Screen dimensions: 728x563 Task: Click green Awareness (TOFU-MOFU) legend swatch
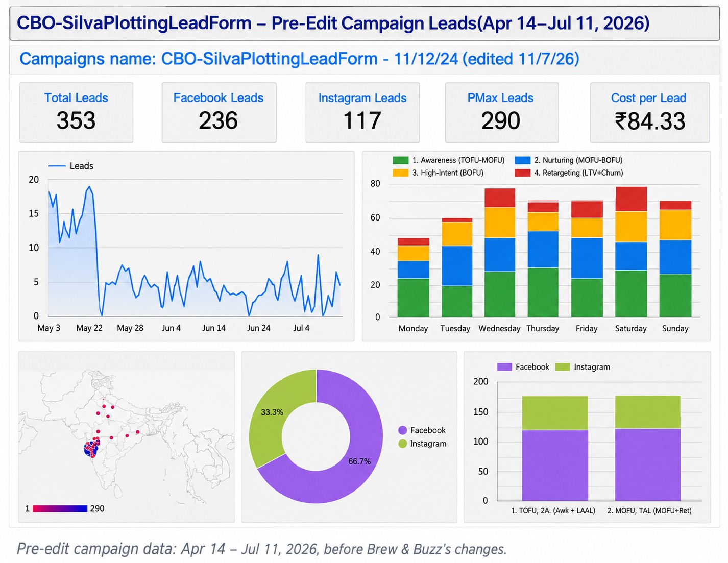click(401, 160)
